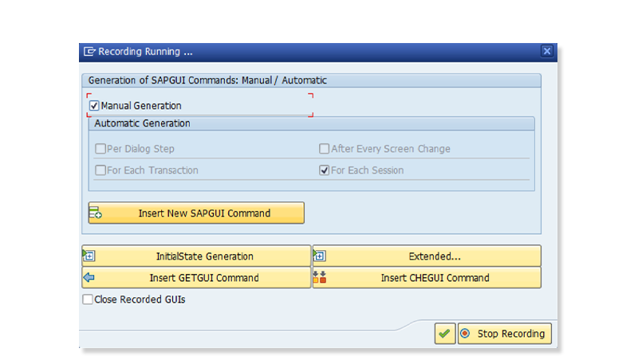Click the 'Generation of SAPGUI Commands' heading
The height and width of the screenshot is (364, 638).
[207, 80]
